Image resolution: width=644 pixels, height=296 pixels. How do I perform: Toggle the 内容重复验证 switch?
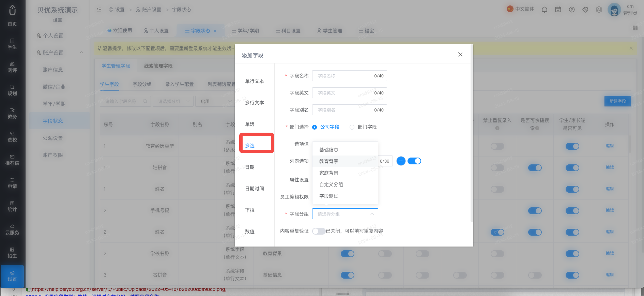pyautogui.click(x=319, y=231)
